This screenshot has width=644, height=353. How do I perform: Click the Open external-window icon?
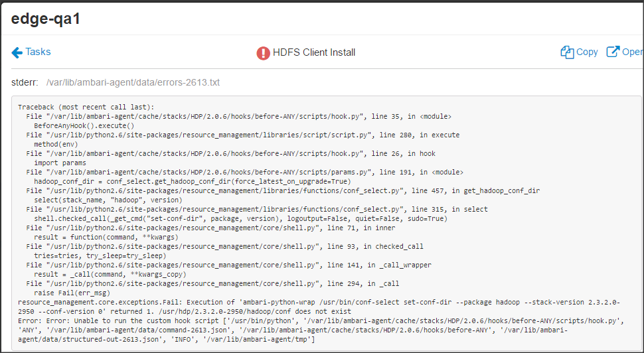(613, 52)
